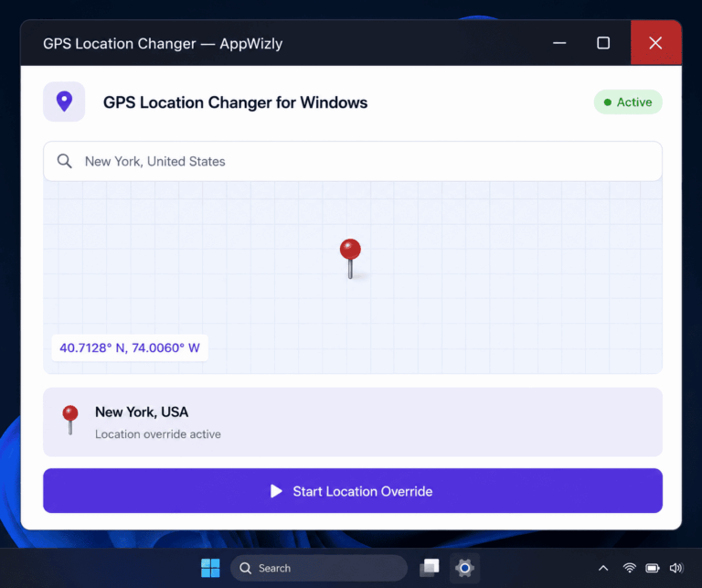Image resolution: width=702 pixels, height=588 pixels.
Task: Click the purple location pin app logo
Action: tap(64, 102)
